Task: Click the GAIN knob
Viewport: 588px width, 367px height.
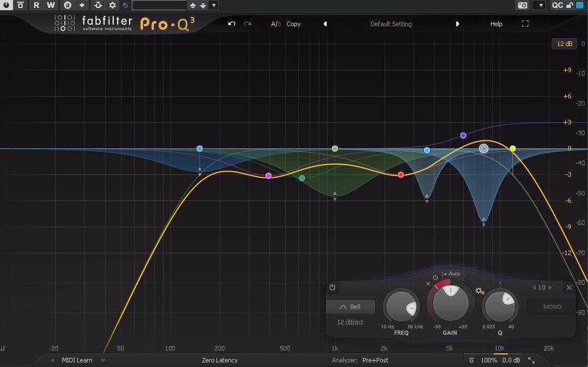Action: click(451, 303)
